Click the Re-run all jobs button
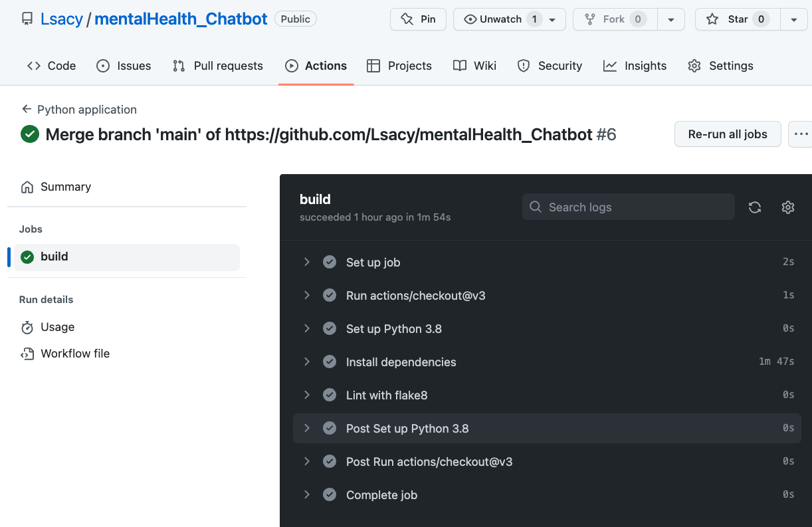Viewport: 812px width, 527px height. (727, 134)
